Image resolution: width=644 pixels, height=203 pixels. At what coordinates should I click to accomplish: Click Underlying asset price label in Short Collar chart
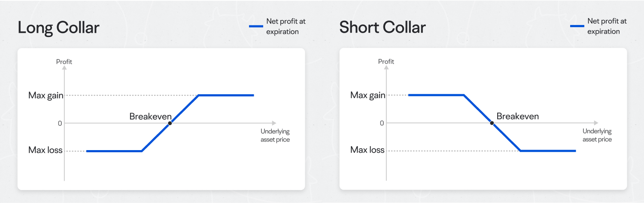[x=597, y=135]
